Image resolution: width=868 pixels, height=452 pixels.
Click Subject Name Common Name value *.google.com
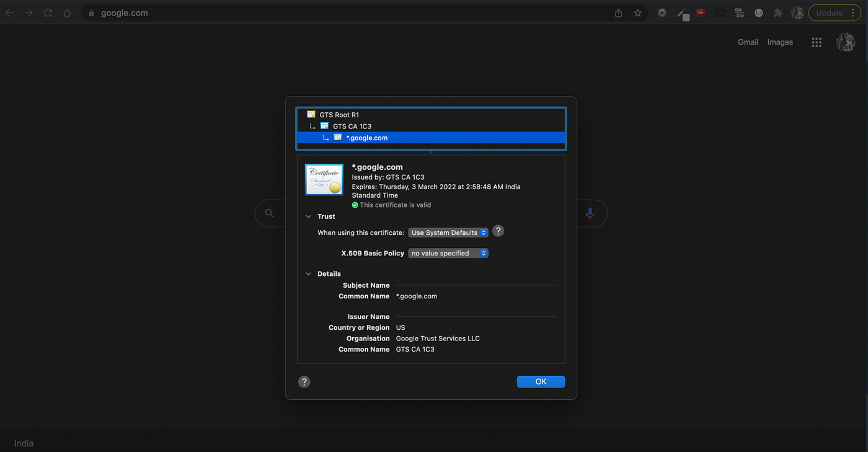click(x=417, y=296)
